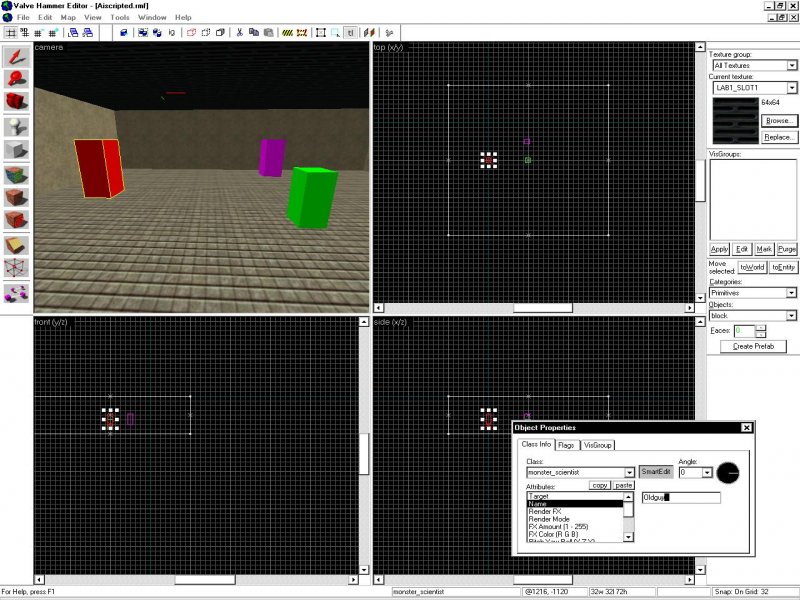Screen dimensions: 800x600
Task: Click the Angle compass dial
Action: click(728, 471)
